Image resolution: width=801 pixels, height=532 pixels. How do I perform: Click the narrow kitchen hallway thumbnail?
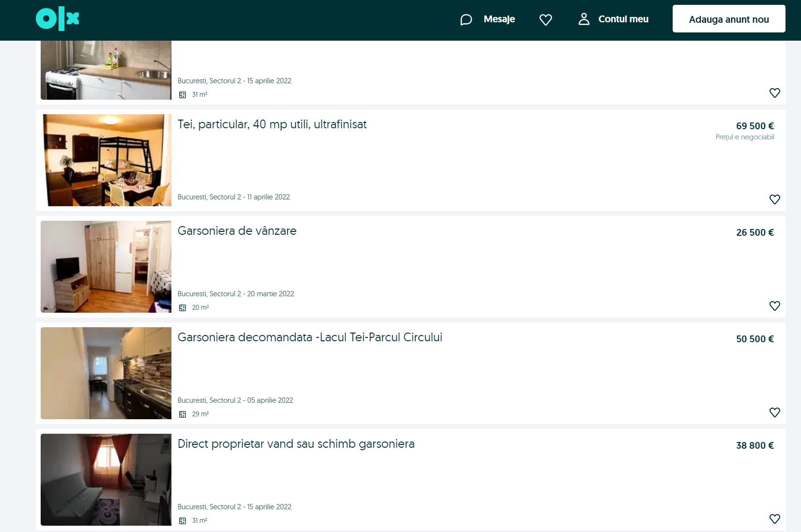point(106,373)
